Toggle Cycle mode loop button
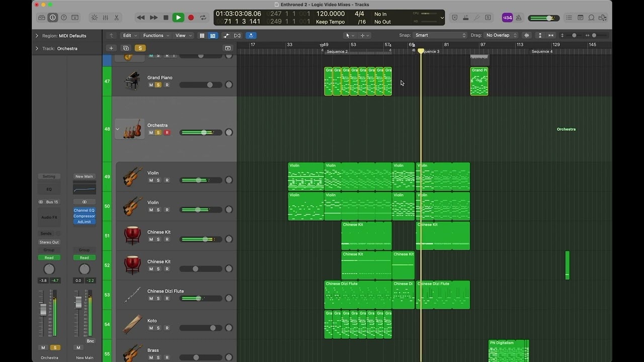Screen dimensions: 644x362 203,18
